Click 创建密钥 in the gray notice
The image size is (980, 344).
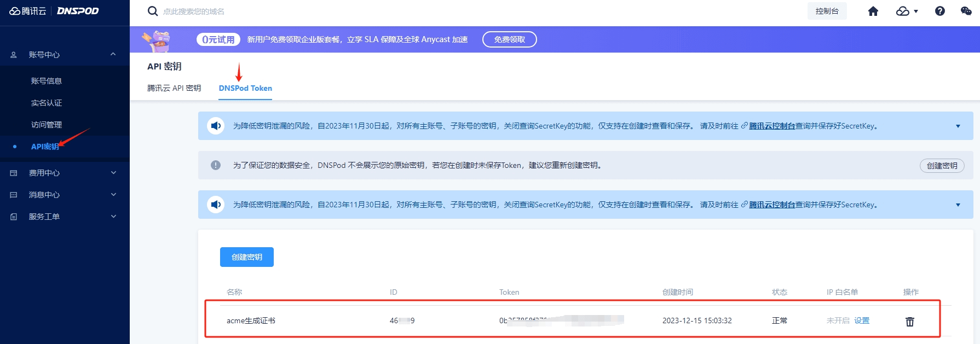pos(942,166)
